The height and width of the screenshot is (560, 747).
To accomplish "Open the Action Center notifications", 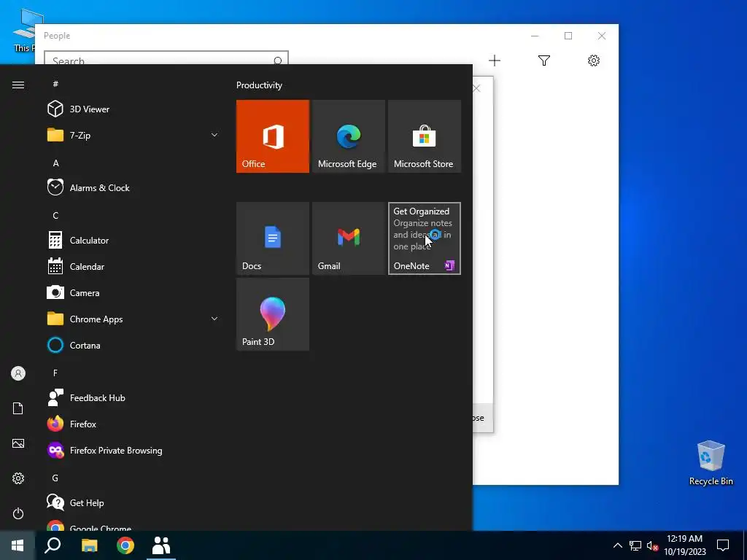I will tap(723, 545).
